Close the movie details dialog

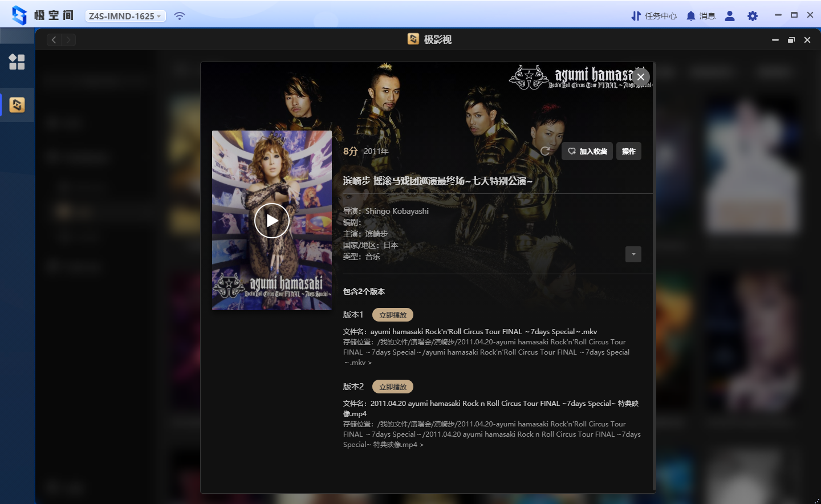coord(641,76)
